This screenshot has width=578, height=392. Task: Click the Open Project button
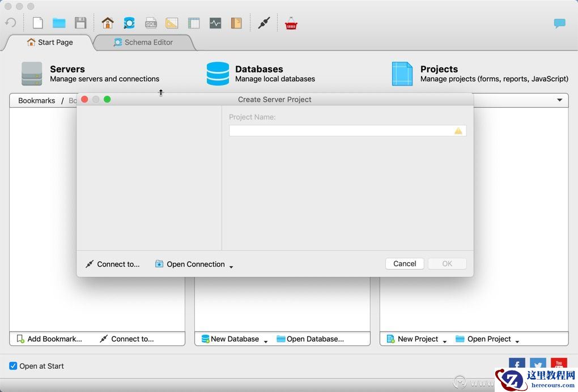pos(483,339)
